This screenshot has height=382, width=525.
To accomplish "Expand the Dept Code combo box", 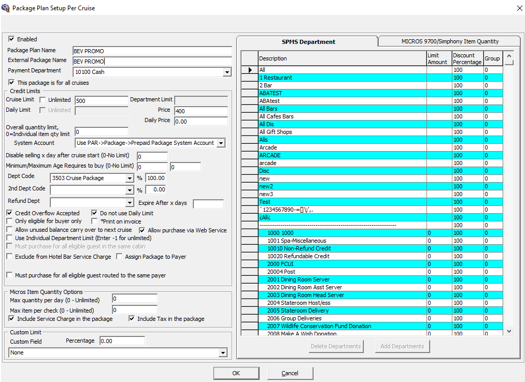I will coord(130,178).
